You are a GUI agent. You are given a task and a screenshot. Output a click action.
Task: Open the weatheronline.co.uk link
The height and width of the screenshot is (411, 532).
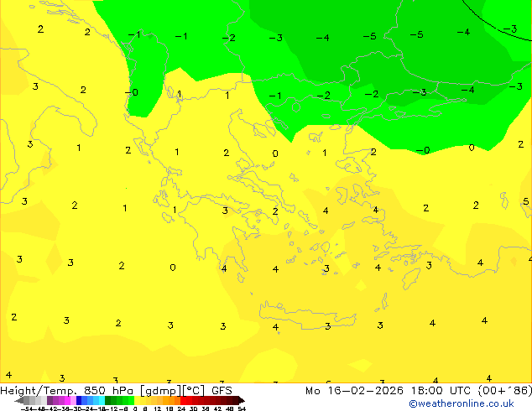coord(462,403)
